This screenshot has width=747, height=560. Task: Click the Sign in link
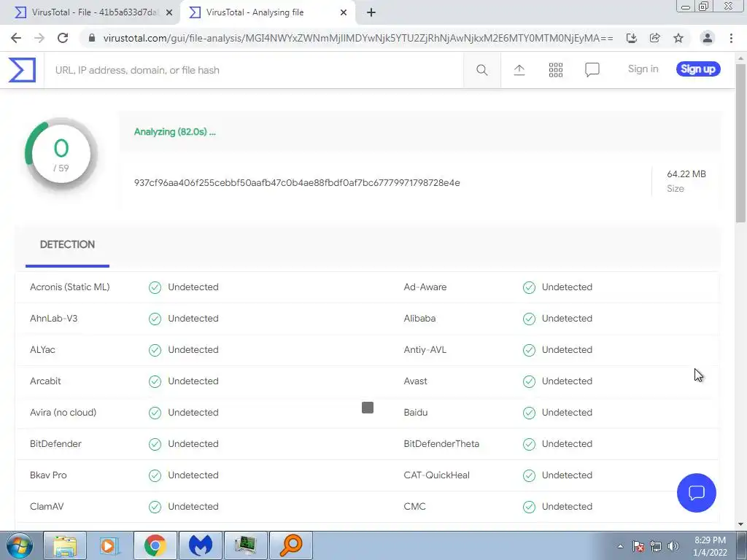[x=643, y=69]
